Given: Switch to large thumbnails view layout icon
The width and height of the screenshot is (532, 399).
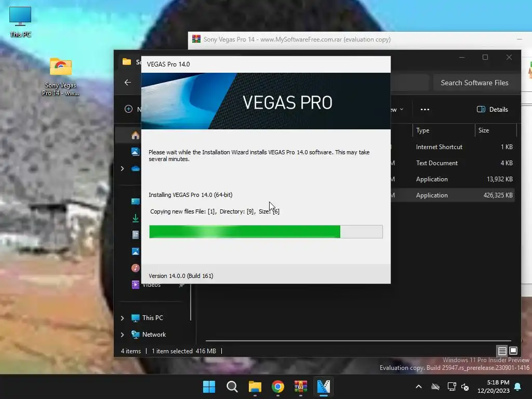Looking at the screenshot, I should pyautogui.click(x=513, y=351).
